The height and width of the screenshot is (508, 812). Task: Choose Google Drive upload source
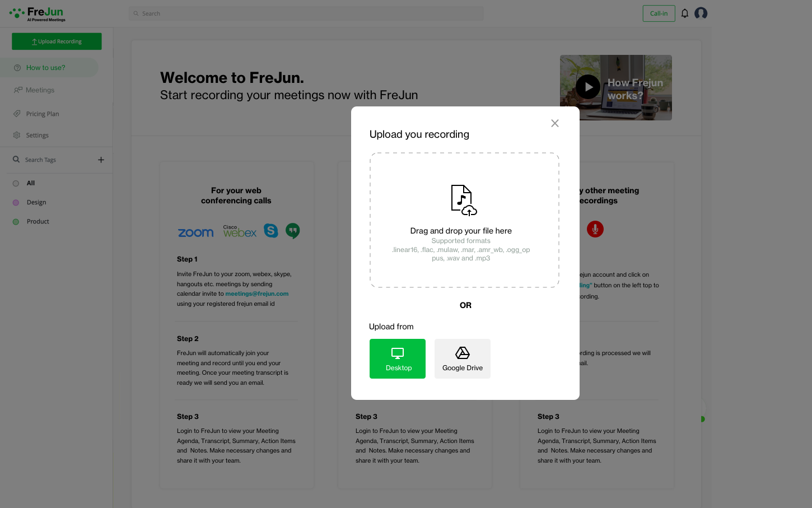tap(463, 358)
